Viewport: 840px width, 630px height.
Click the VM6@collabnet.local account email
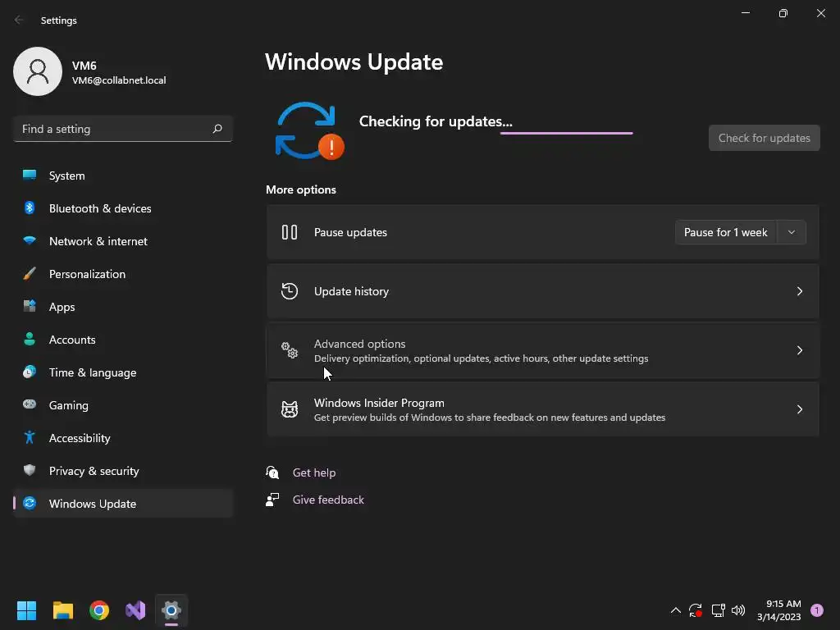[x=119, y=80]
